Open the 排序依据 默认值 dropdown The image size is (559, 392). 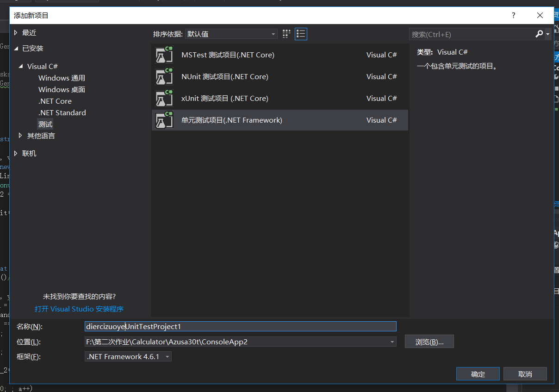click(x=231, y=34)
